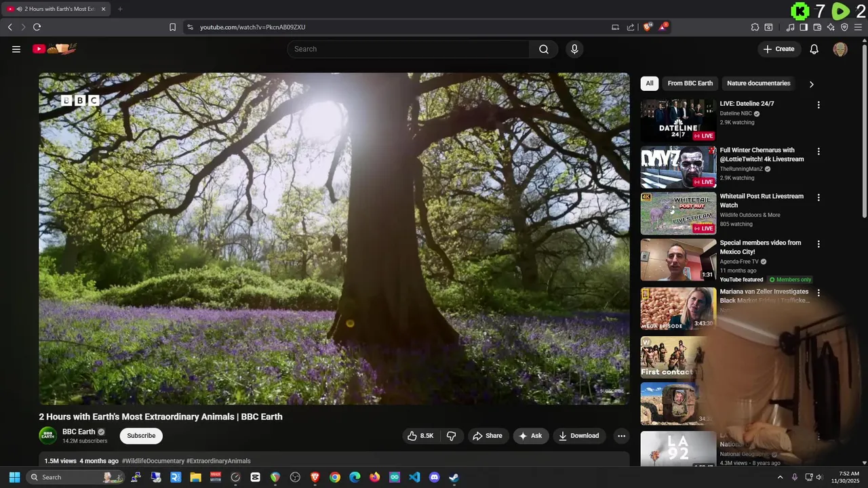Select the From BBC Earth chip
Screen dimensions: 868x488
click(690, 83)
